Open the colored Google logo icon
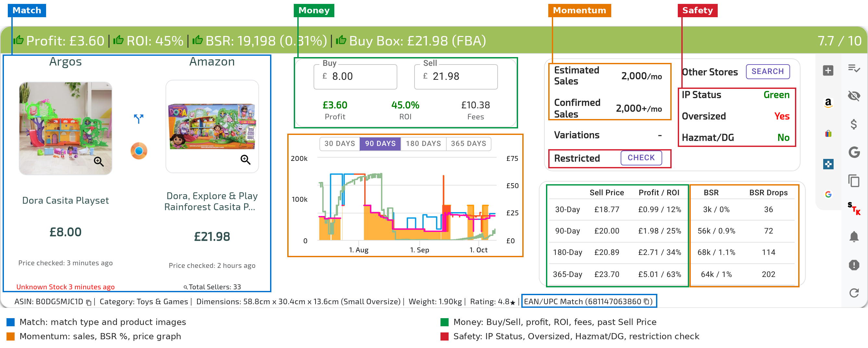Viewport: 868px width, 348px height. pyautogui.click(x=828, y=194)
